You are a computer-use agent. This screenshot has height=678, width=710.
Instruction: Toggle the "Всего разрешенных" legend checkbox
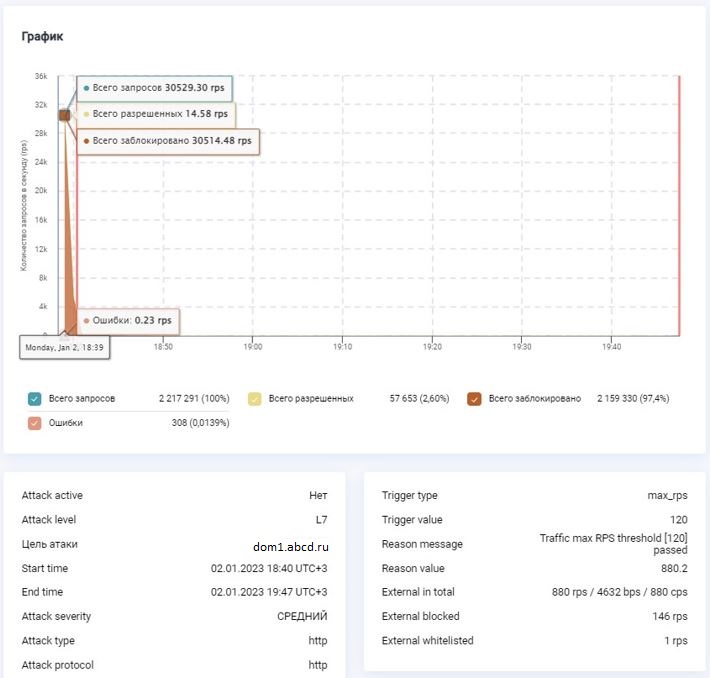(255, 398)
